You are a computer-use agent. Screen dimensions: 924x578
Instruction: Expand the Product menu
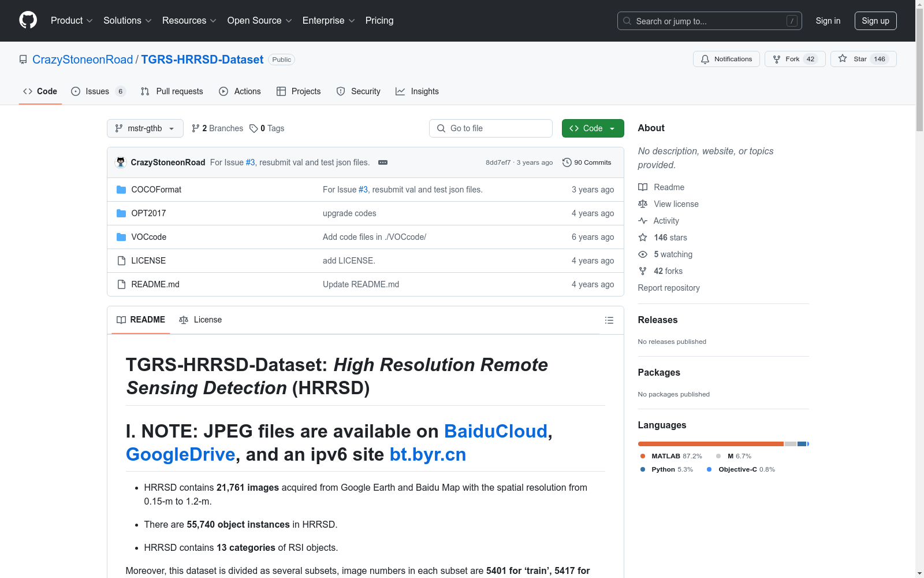pyautogui.click(x=72, y=20)
